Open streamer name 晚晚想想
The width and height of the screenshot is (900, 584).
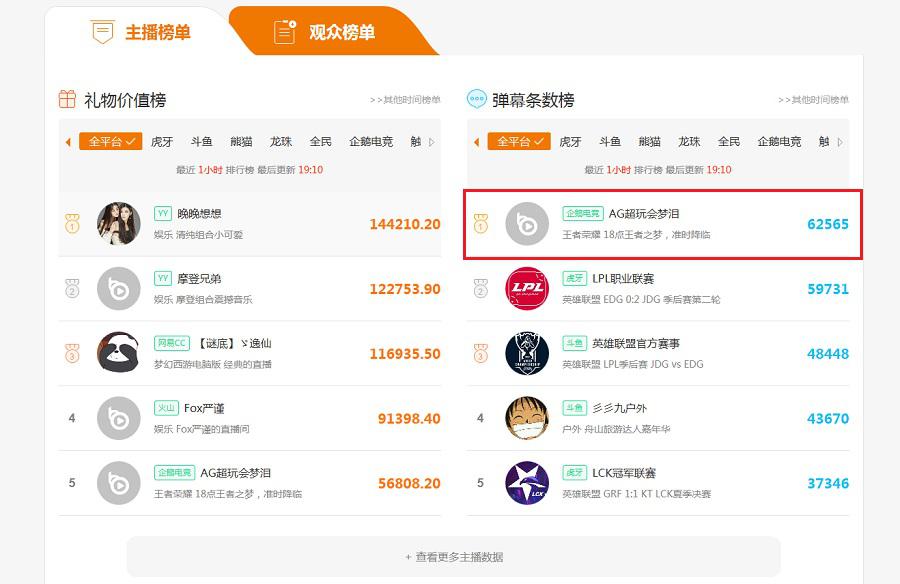click(x=199, y=214)
